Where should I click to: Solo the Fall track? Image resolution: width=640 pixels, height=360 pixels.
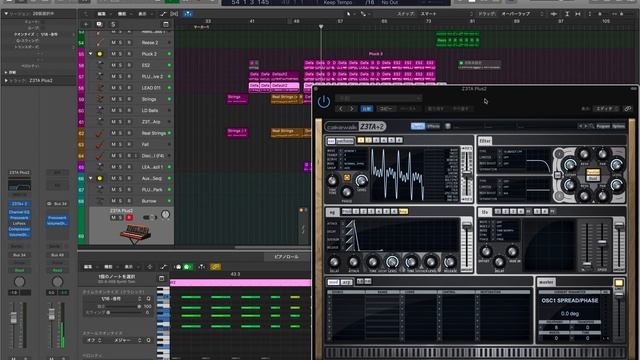[x=121, y=144]
